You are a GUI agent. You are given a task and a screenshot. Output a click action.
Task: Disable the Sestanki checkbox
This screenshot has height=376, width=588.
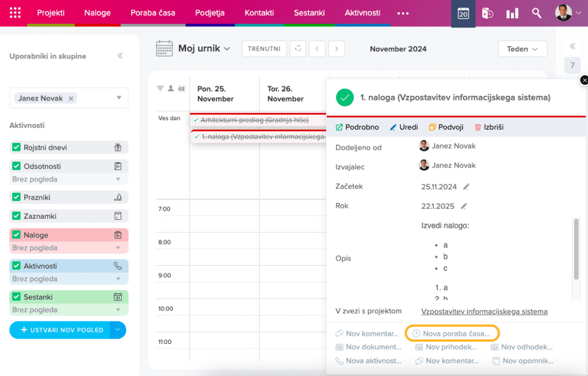point(16,297)
